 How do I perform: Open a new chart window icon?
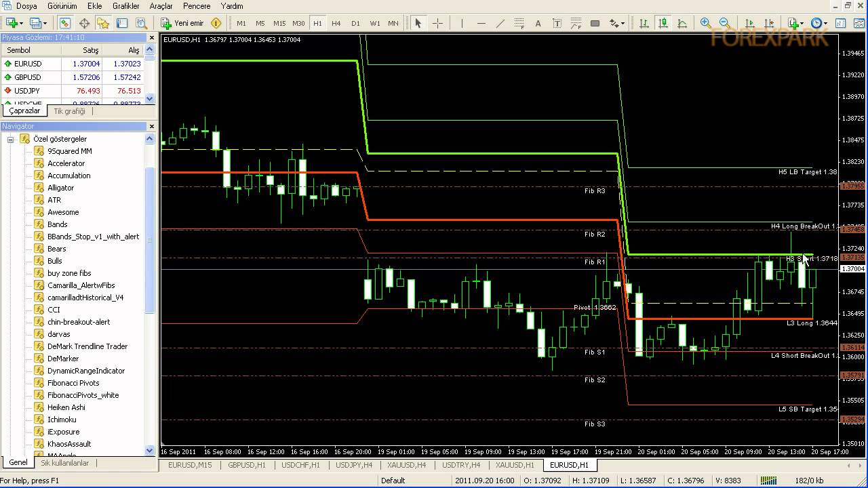point(12,23)
